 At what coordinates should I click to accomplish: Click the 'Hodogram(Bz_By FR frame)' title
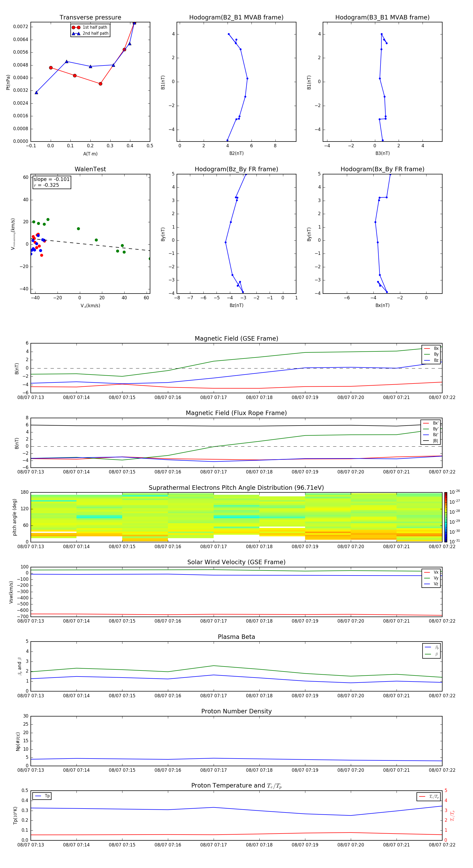(236, 169)
